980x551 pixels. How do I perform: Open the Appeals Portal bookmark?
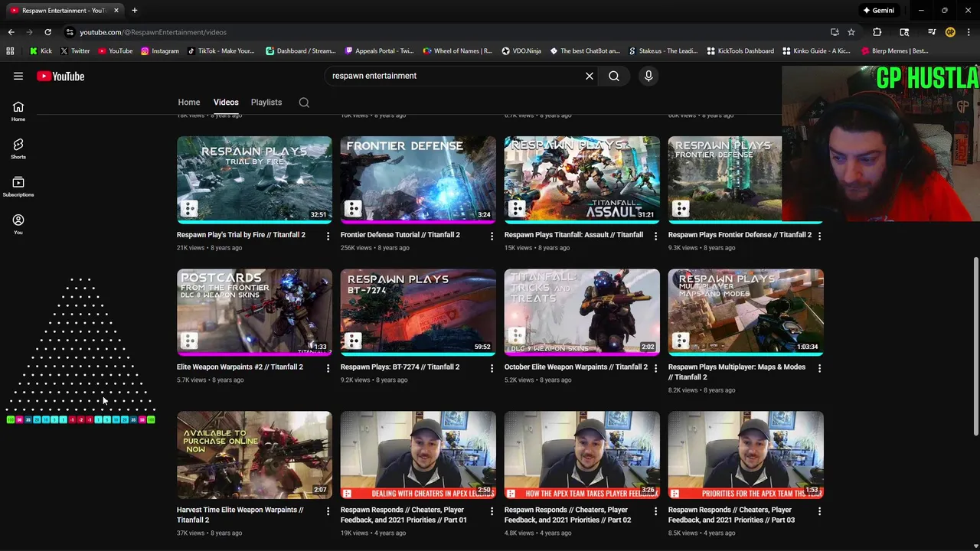379,51
